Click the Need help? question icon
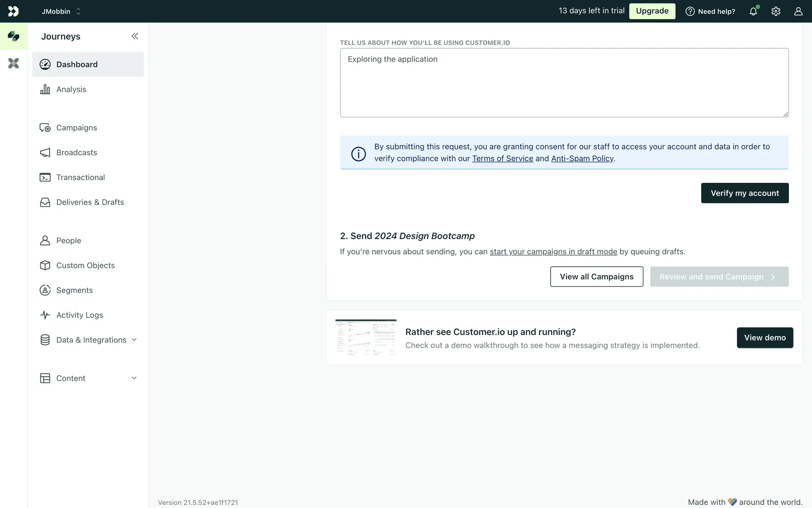This screenshot has width=812, height=508. coord(690,11)
